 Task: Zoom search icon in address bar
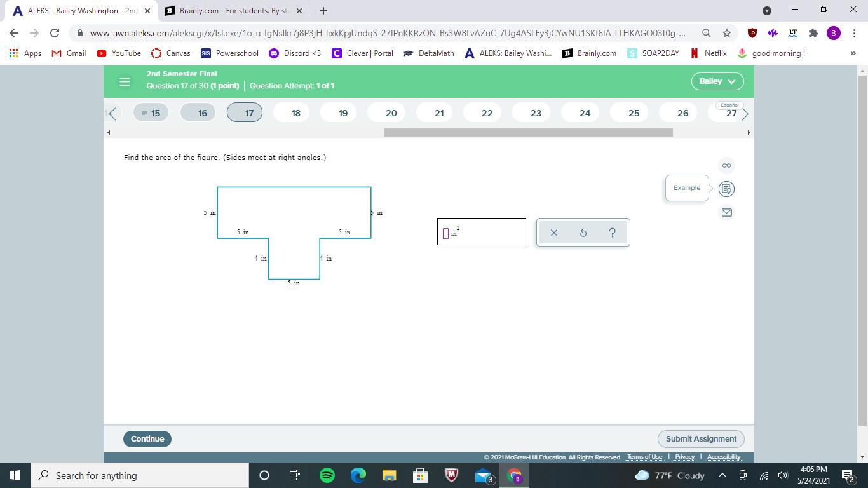click(706, 33)
